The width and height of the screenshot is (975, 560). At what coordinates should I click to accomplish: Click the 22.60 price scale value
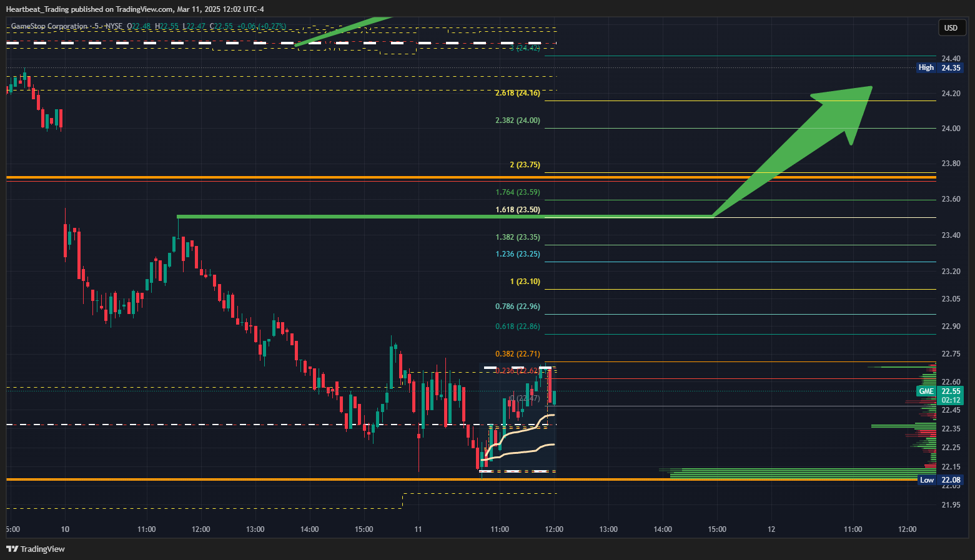[x=951, y=382]
